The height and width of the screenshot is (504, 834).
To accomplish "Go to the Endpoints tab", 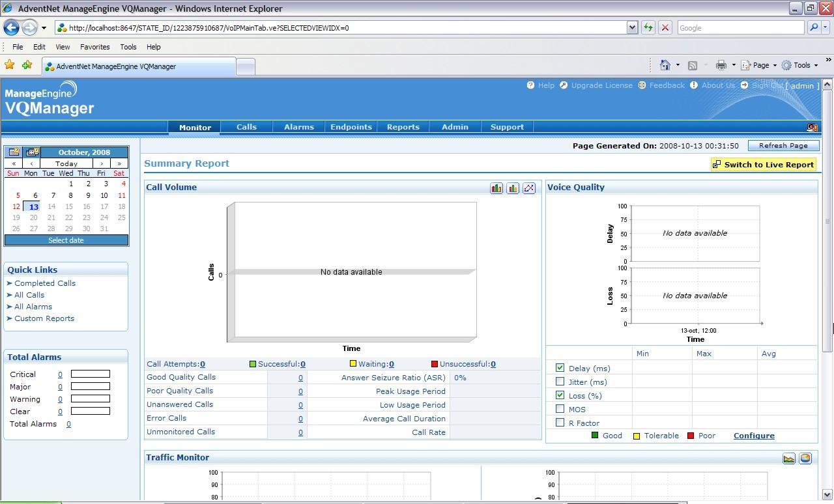I will point(351,127).
